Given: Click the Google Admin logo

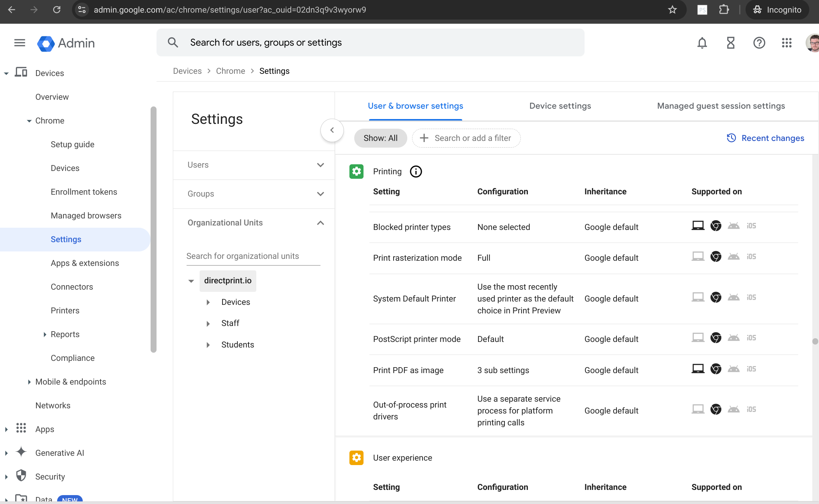Looking at the screenshot, I should pos(66,43).
